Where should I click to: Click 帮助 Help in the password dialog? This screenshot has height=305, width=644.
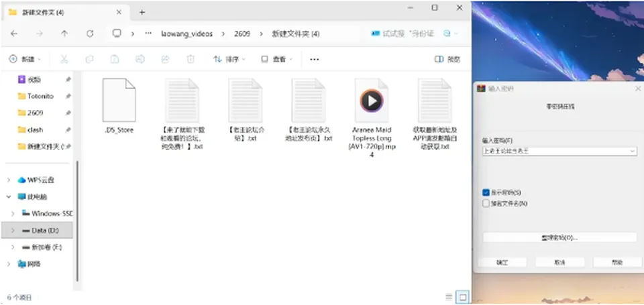pyautogui.click(x=617, y=262)
